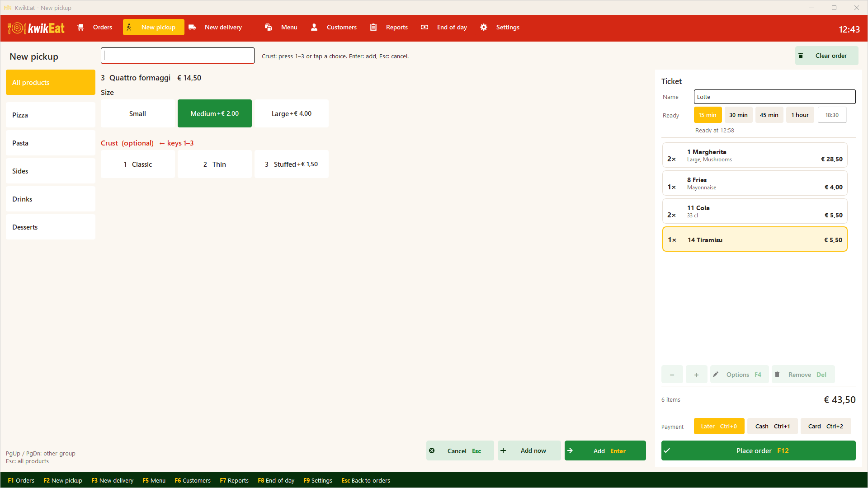Decrease quantity with the minus button

(x=672, y=375)
